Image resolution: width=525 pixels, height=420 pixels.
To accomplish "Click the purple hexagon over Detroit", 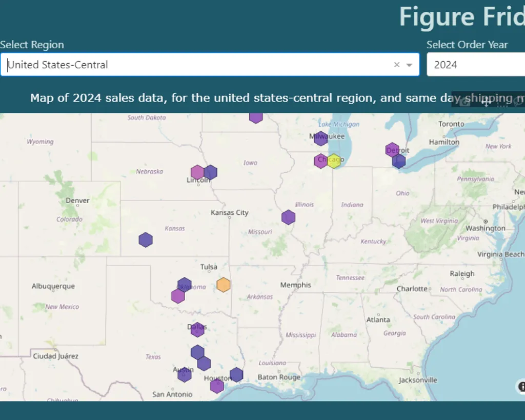I will coord(392,150).
